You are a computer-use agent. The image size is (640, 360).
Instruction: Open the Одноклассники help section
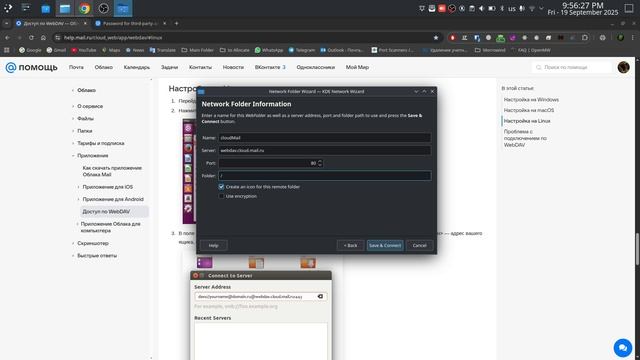tap(316, 67)
